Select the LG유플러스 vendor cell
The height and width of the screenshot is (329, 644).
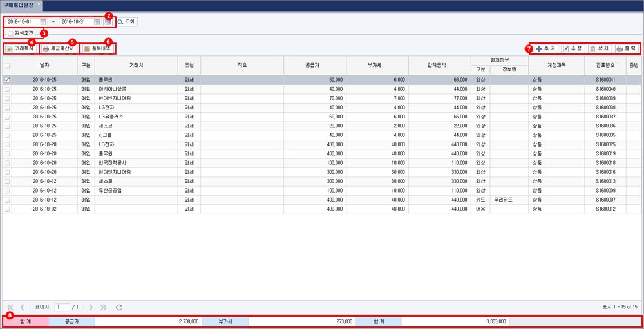pos(137,117)
